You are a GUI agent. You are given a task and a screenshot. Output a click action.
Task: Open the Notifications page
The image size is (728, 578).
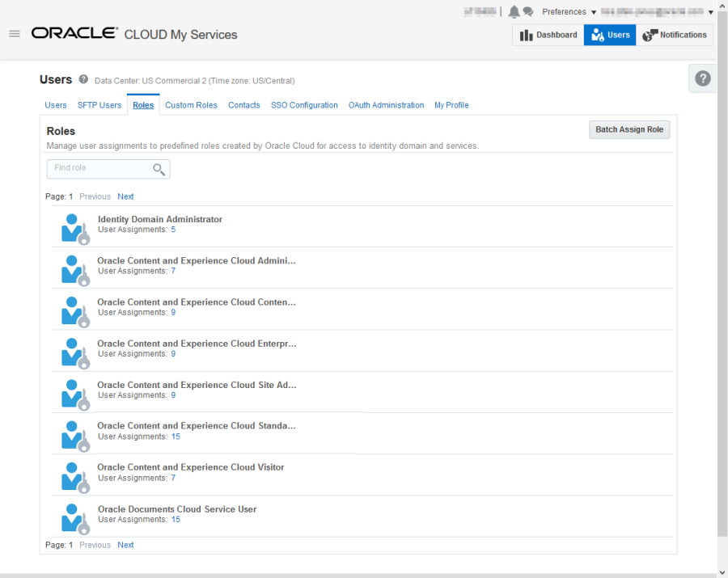(x=674, y=35)
